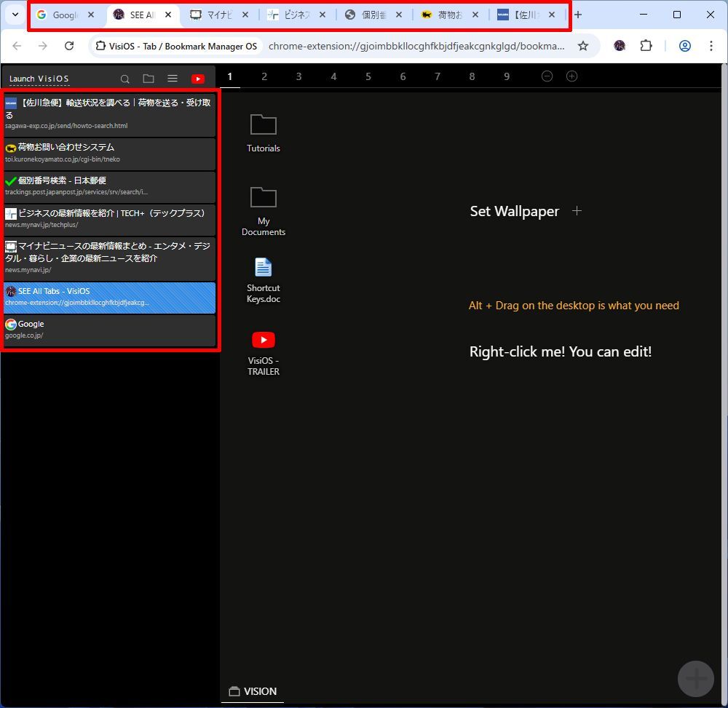Viewport: 728px width, 708px height.
Task: Open the Chrome profile avatar icon
Action: 685,45
